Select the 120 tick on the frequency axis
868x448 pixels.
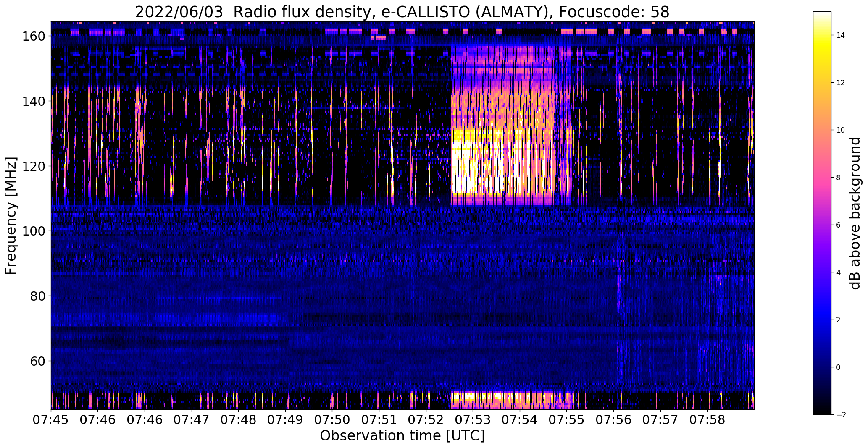tap(34, 167)
